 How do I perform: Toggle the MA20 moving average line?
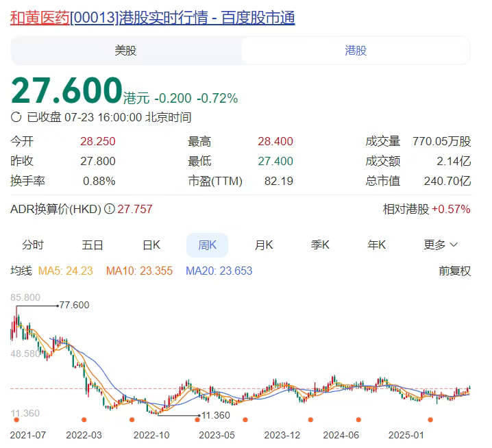click(219, 271)
